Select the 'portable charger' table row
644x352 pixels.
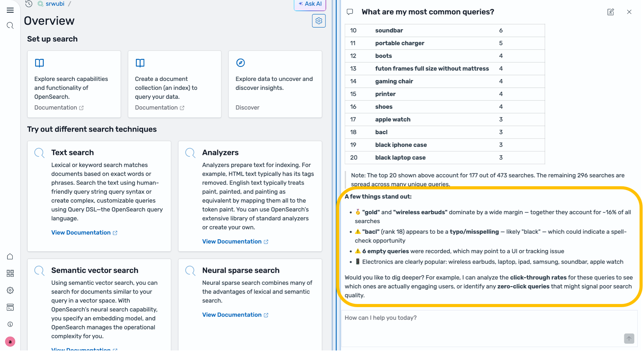(x=445, y=43)
